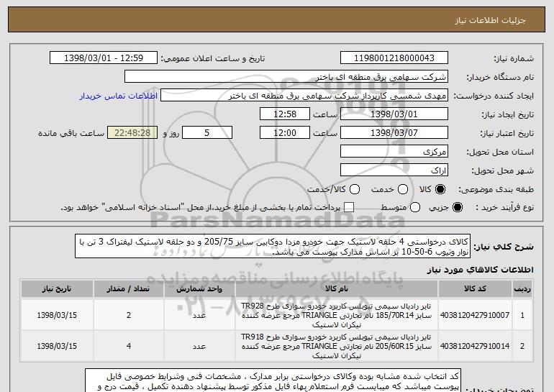Click the public announcement date field
Viewport: 554px width, 392px height.
pyautogui.click(x=104, y=58)
